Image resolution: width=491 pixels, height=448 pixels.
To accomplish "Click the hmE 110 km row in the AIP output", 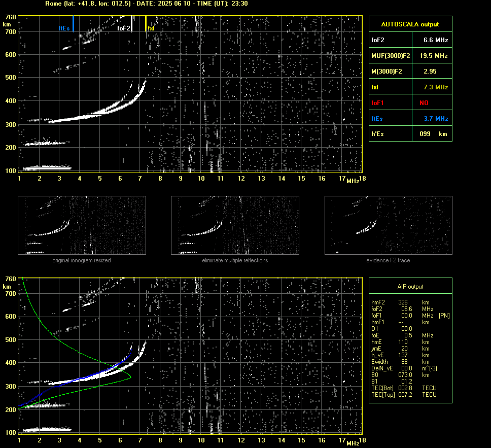I will tap(400, 342).
